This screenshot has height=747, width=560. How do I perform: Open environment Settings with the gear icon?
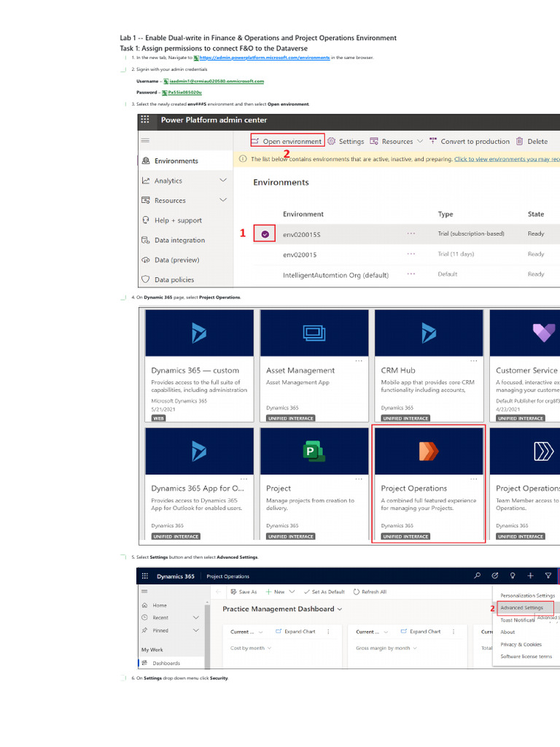(345, 141)
